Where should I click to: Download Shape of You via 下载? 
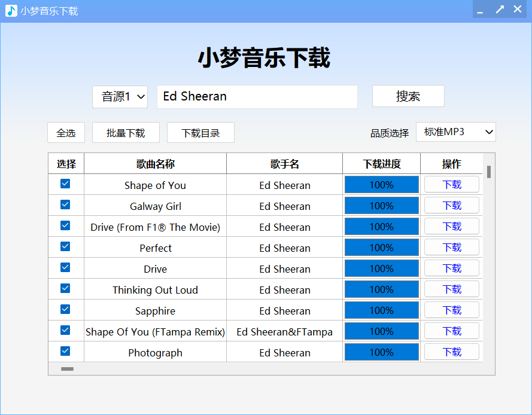tap(452, 184)
